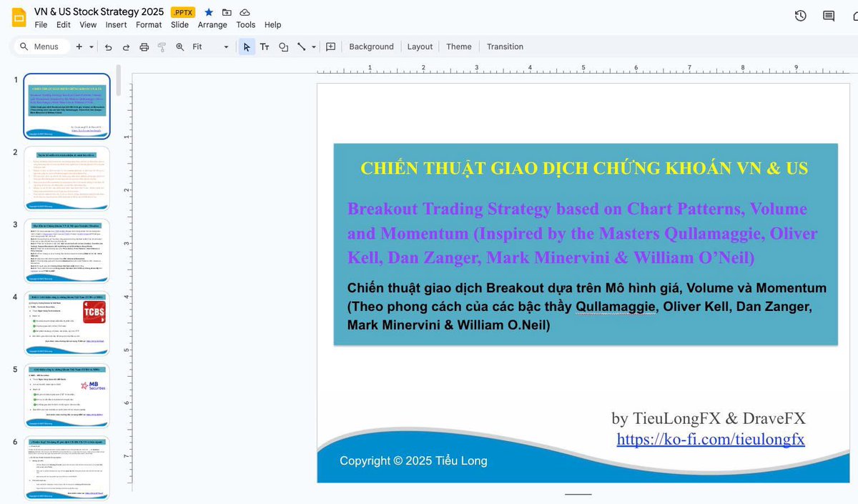Search the Menus box
Screen dimensions: 858x504
point(41,46)
